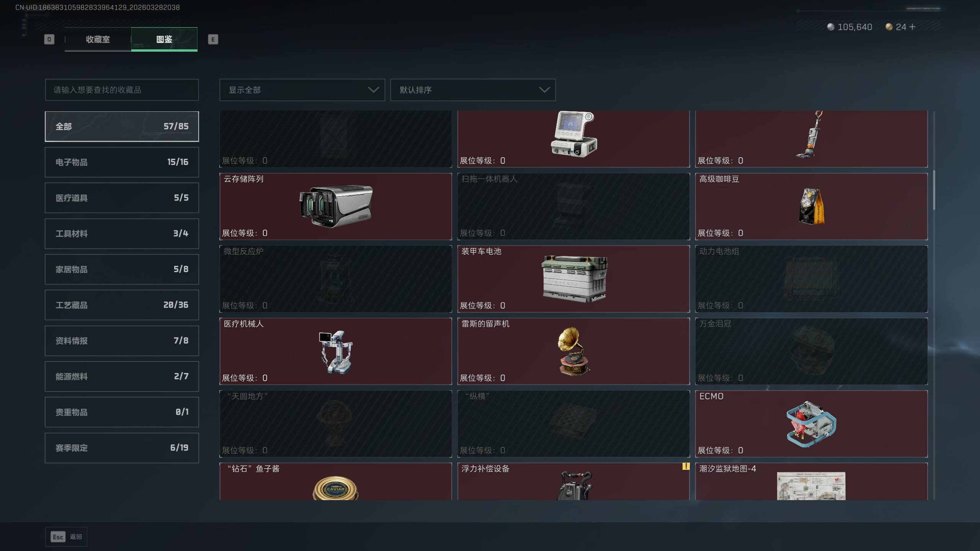
Task: Open the 默认排序 sort dropdown
Action: coord(473,90)
